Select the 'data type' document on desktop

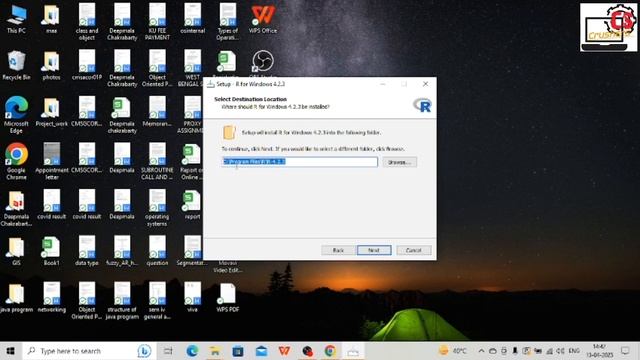(87, 251)
